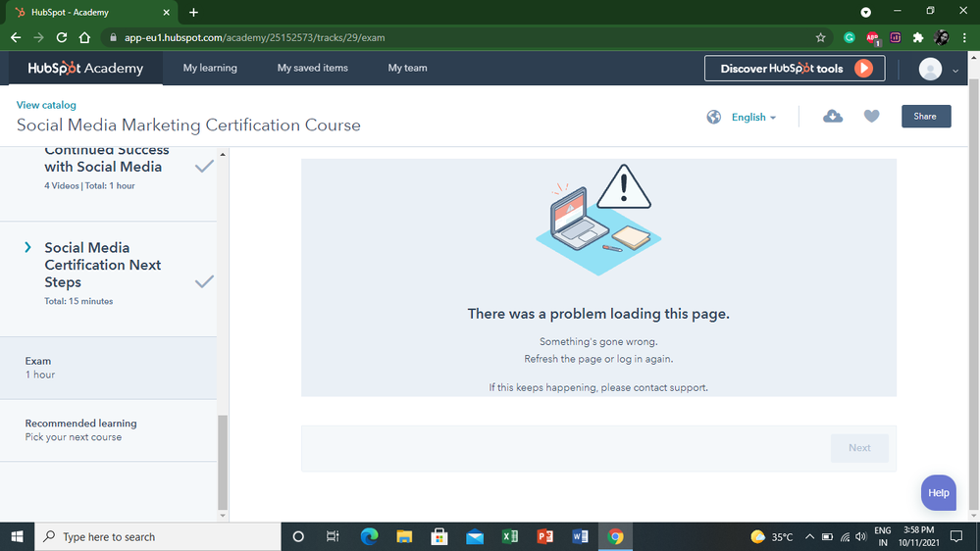Go back in browser history
Viewport: 980px width, 551px height.
tap(16, 37)
